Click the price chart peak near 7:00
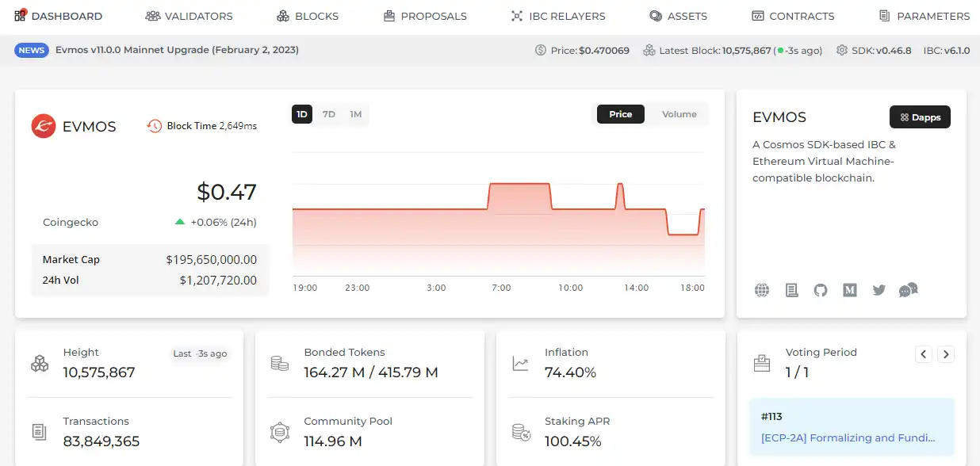 tap(519, 185)
